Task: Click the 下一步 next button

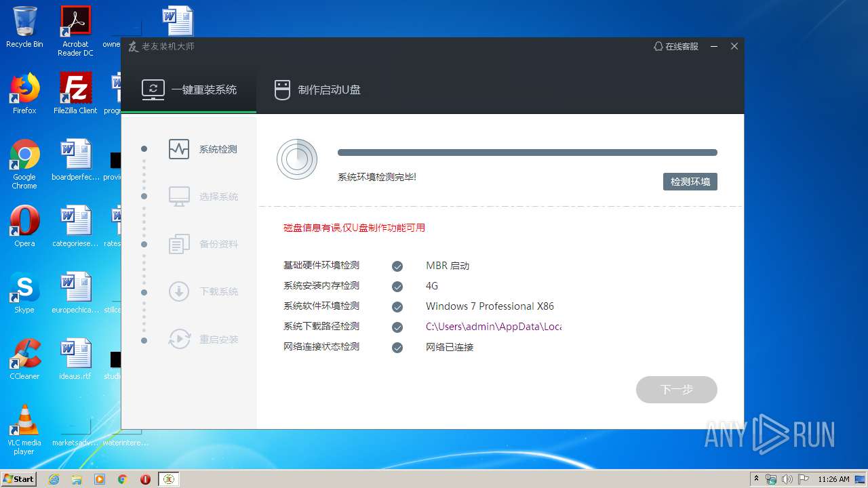Action: (676, 390)
